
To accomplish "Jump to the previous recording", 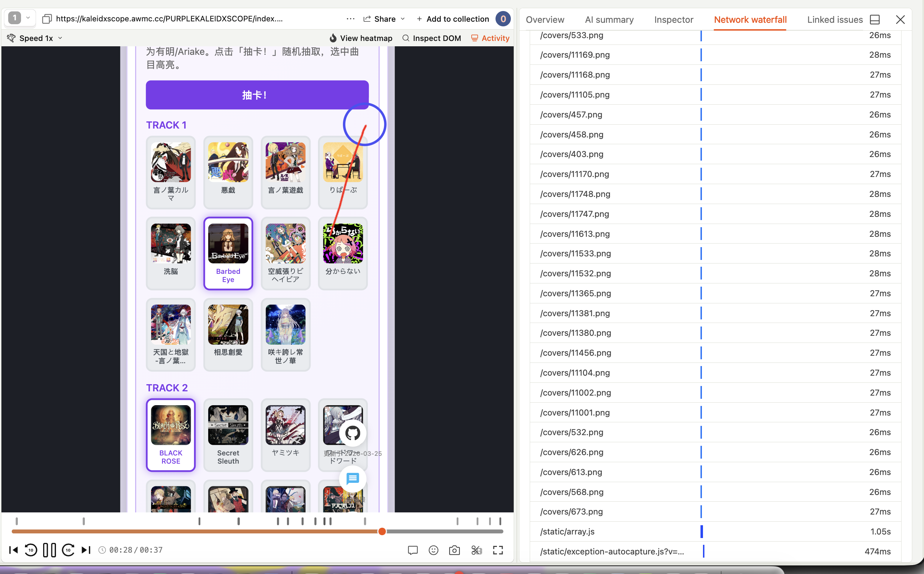I will (13, 550).
